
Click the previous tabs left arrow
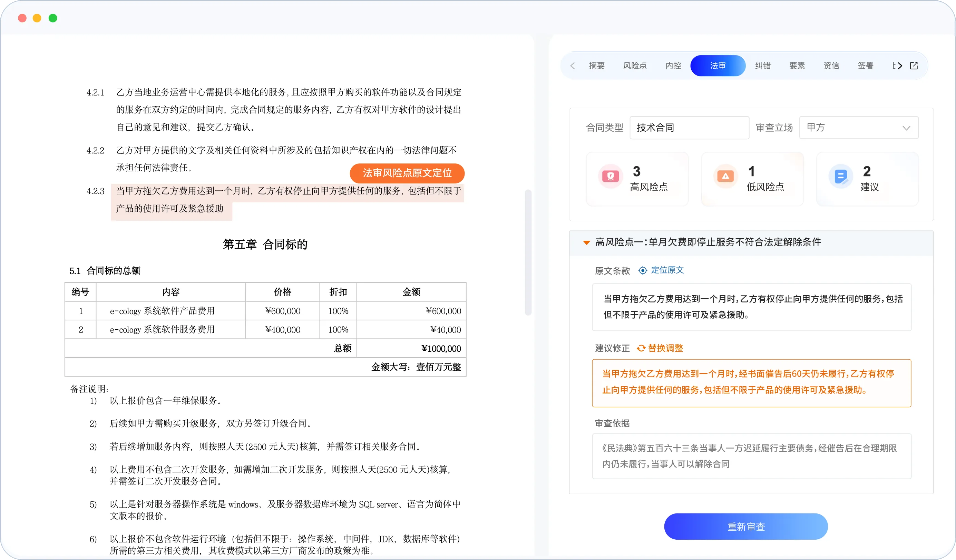(x=573, y=66)
